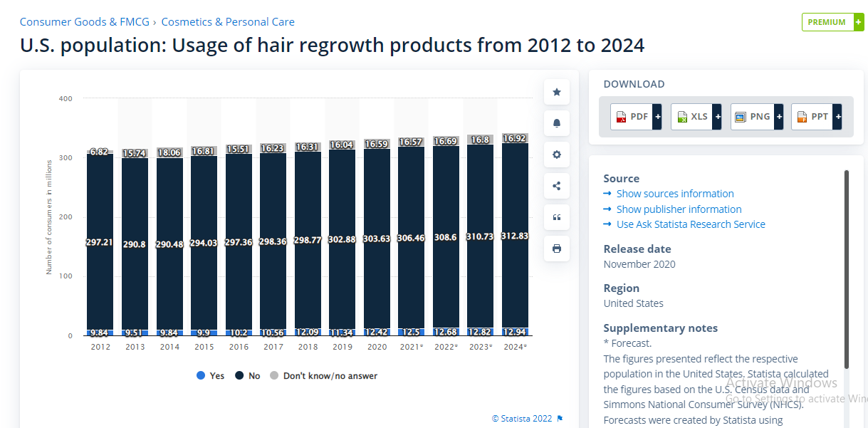Download the chart as PPT
The image size is (868, 428).
[x=817, y=116]
